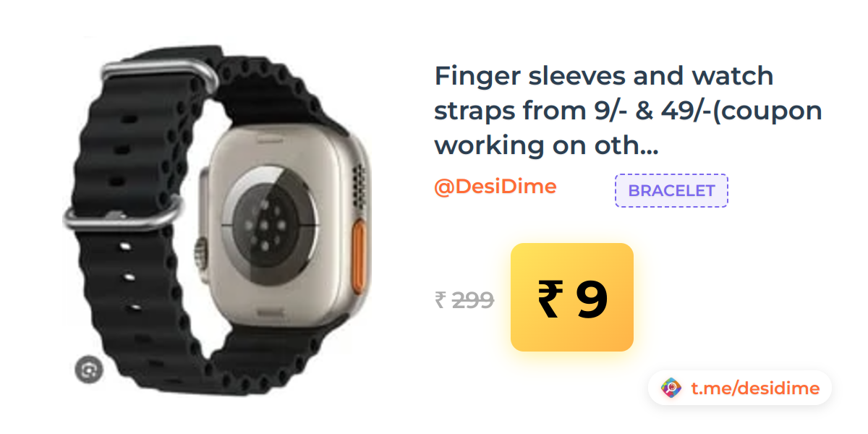Click the speaker grille above orange button

pyautogui.click(x=357, y=179)
